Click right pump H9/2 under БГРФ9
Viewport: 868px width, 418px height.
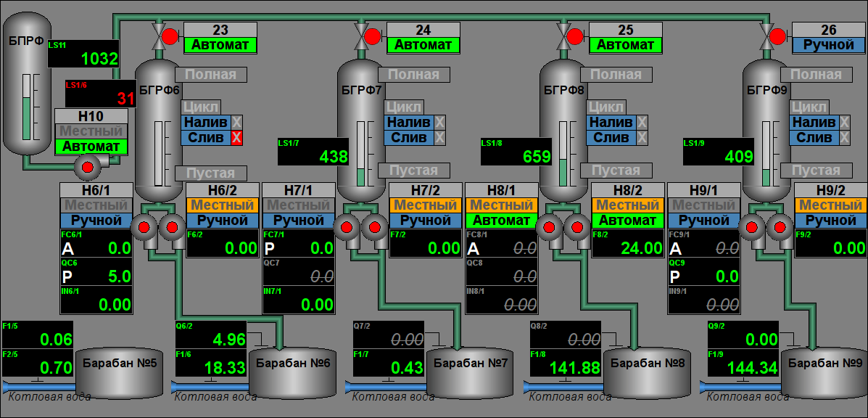[x=781, y=227]
